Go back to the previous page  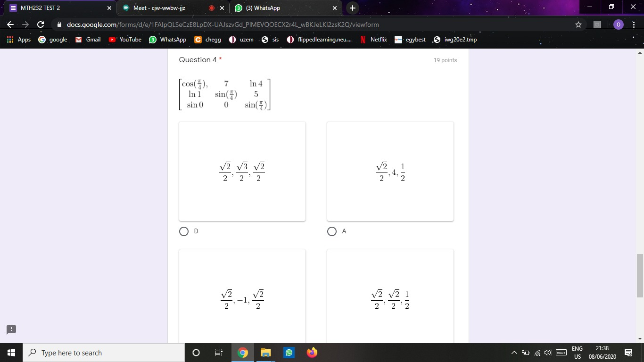pos(10,25)
